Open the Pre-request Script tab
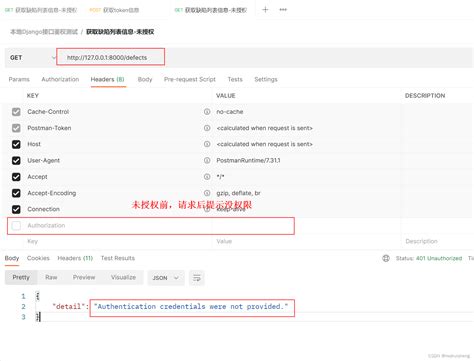474x361 pixels. point(190,79)
